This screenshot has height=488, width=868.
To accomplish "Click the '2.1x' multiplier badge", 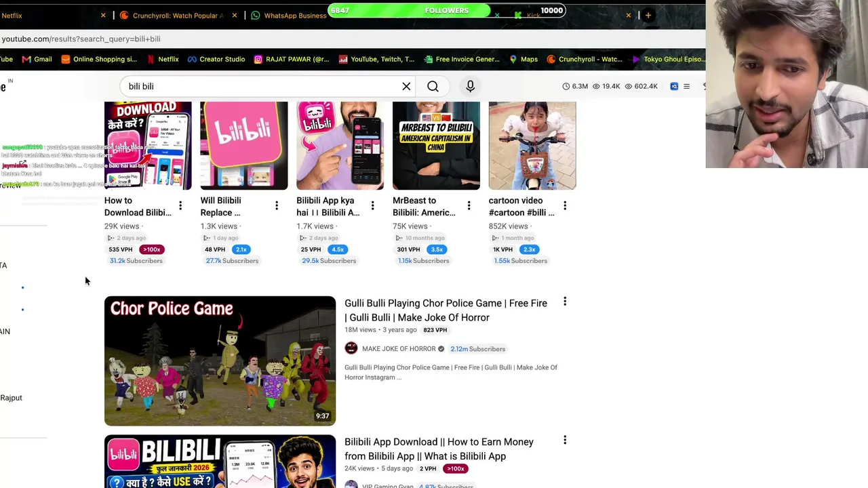I will tap(241, 249).
